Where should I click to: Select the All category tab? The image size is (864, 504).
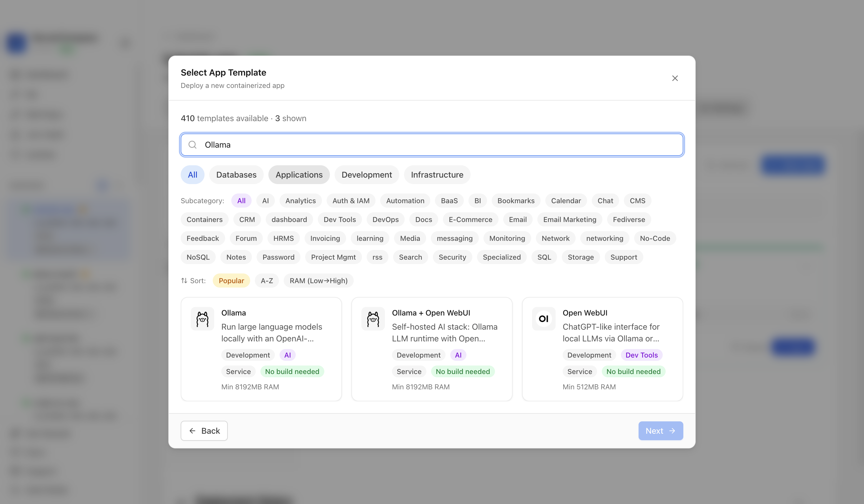tap(192, 175)
